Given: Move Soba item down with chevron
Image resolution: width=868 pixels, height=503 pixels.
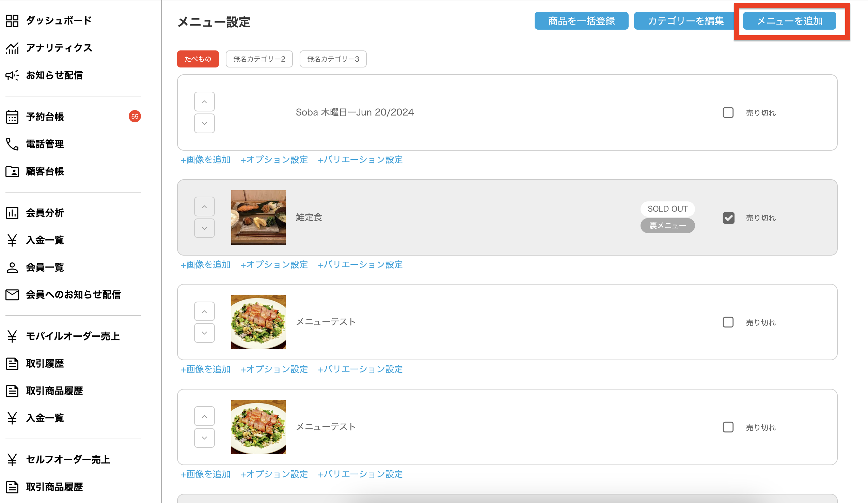Looking at the screenshot, I should [x=204, y=123].
